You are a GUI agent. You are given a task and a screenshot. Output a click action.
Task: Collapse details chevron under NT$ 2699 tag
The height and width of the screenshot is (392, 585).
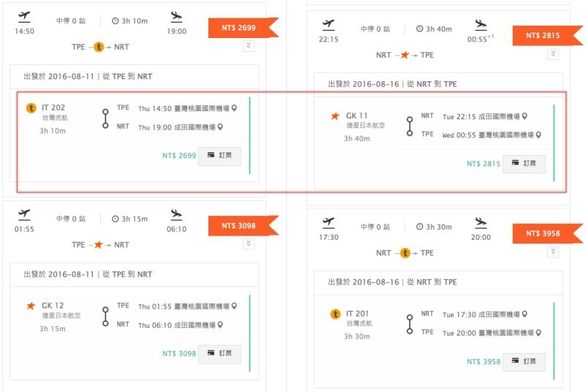tap(249, 46)
